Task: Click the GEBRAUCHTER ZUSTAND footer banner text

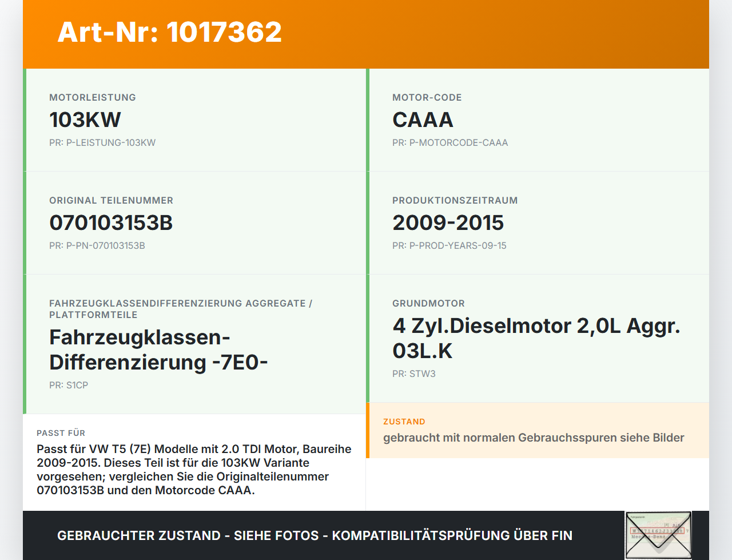Action: 315,535
